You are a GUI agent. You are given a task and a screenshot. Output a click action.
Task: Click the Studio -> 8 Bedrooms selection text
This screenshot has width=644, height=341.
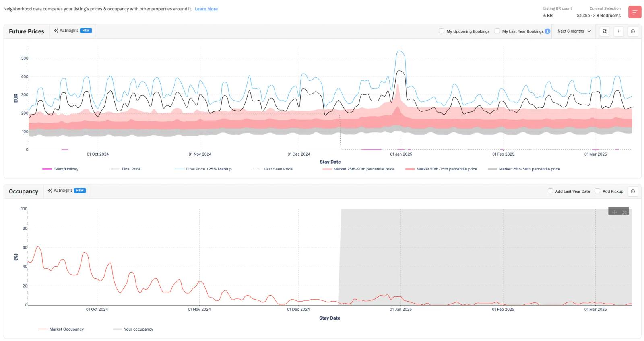point(599,16)
